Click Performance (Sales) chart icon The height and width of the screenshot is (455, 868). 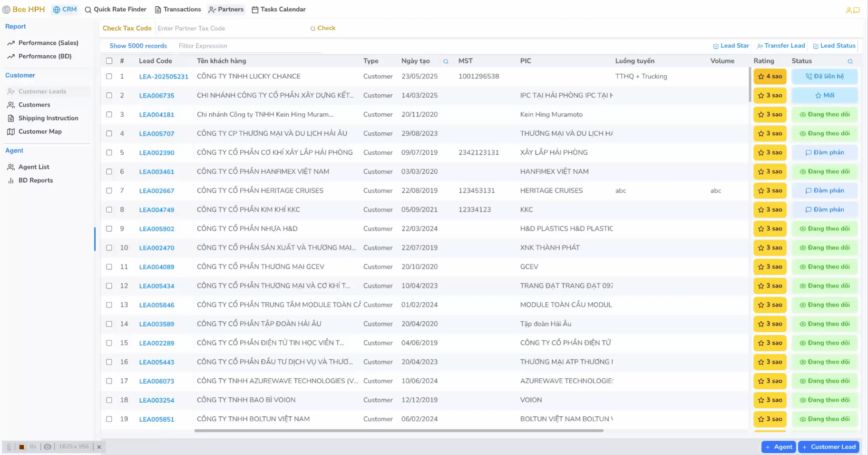click(x=11, y=43)
